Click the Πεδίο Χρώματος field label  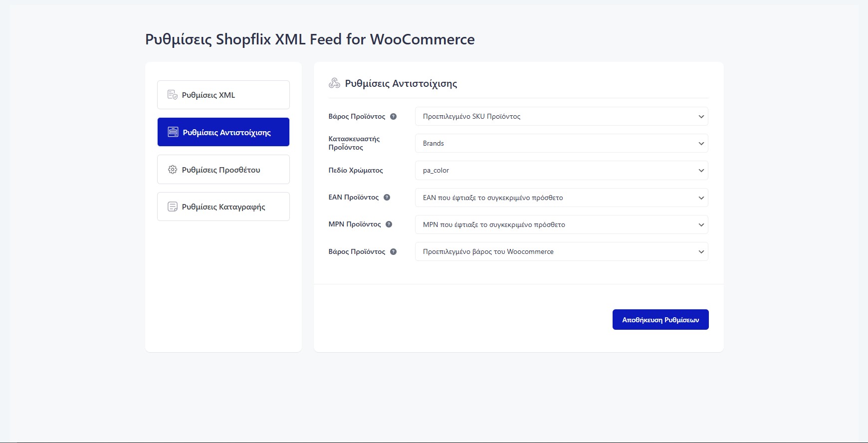[356, 171]
